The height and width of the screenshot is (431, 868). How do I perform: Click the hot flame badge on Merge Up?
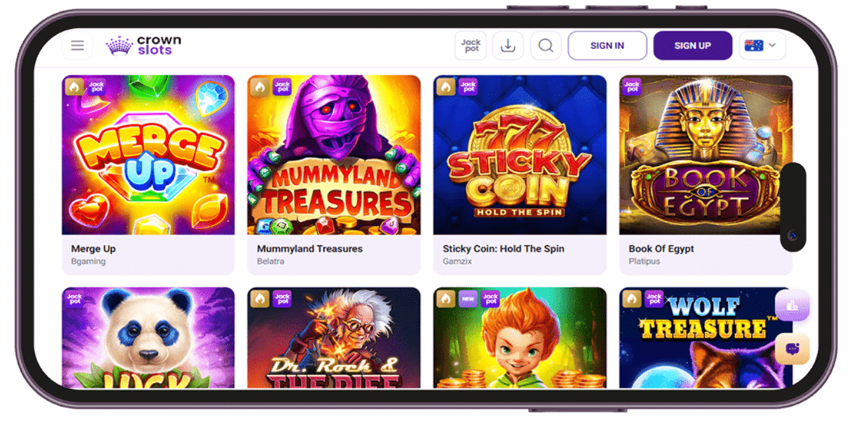[x=75, y=86]
